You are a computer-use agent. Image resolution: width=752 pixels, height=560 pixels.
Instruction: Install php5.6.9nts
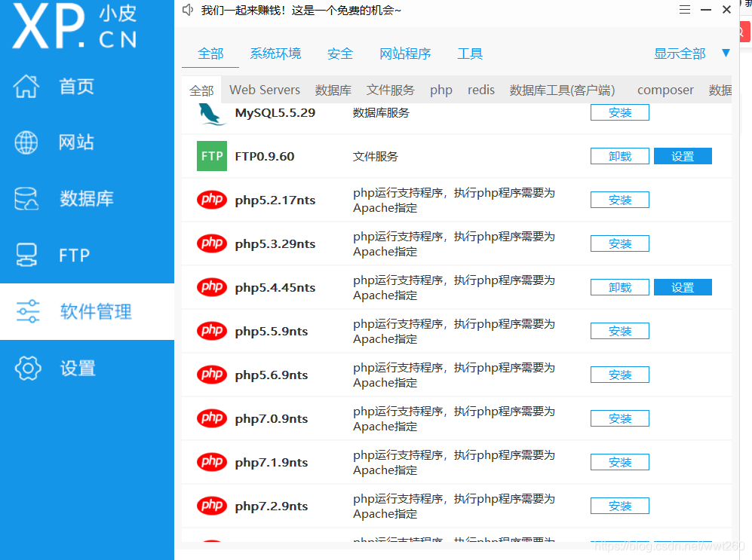(620, 375)
